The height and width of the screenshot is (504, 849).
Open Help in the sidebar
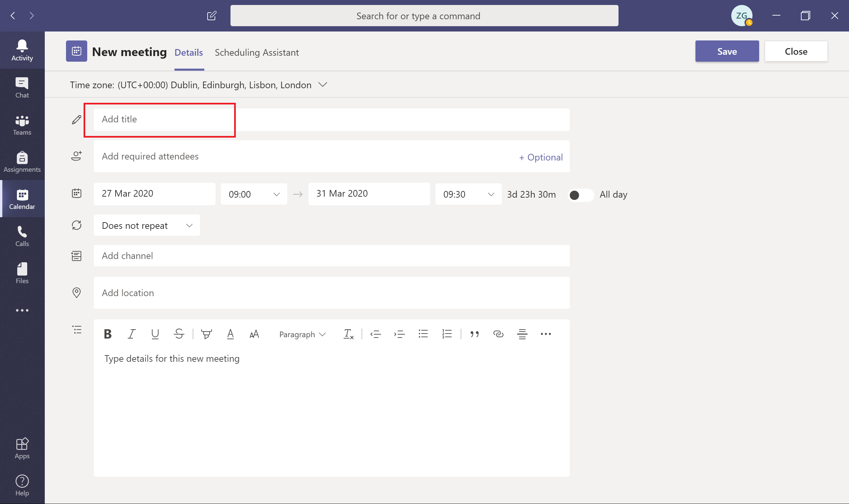22,485
